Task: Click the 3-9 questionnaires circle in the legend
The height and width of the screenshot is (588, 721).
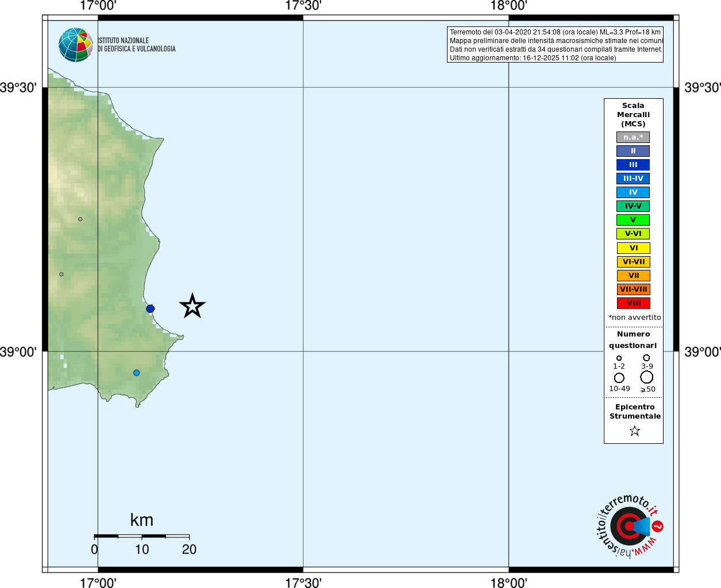Action: (x=646, y=357)
